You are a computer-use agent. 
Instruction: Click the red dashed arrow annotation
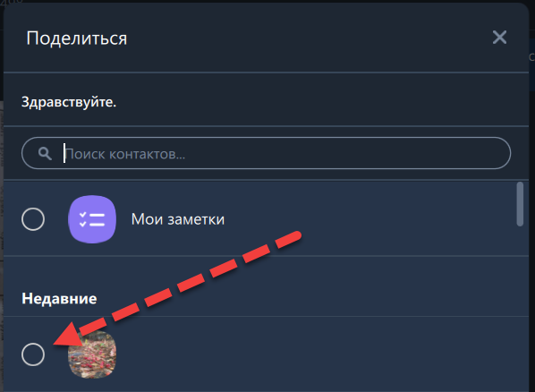pos(177,288)
